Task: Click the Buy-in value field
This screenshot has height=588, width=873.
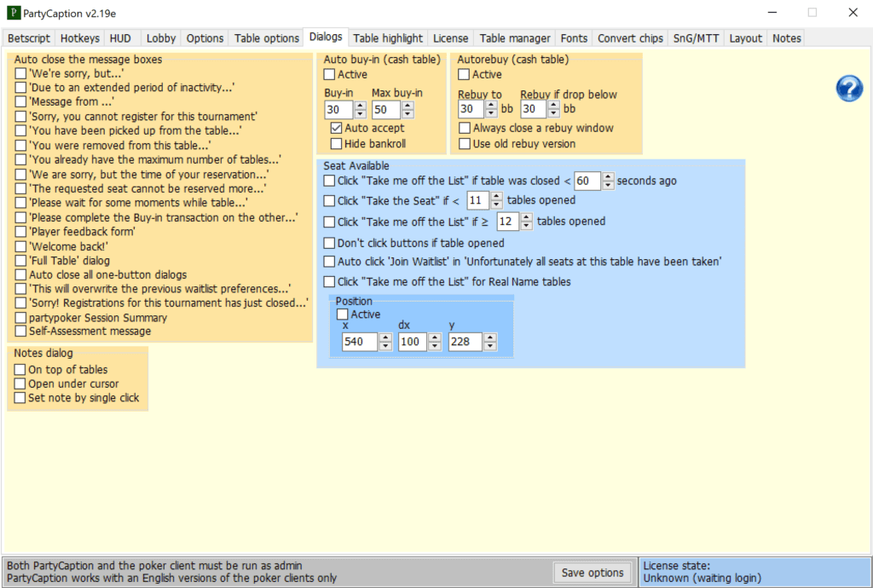Action: coord(339,110)
